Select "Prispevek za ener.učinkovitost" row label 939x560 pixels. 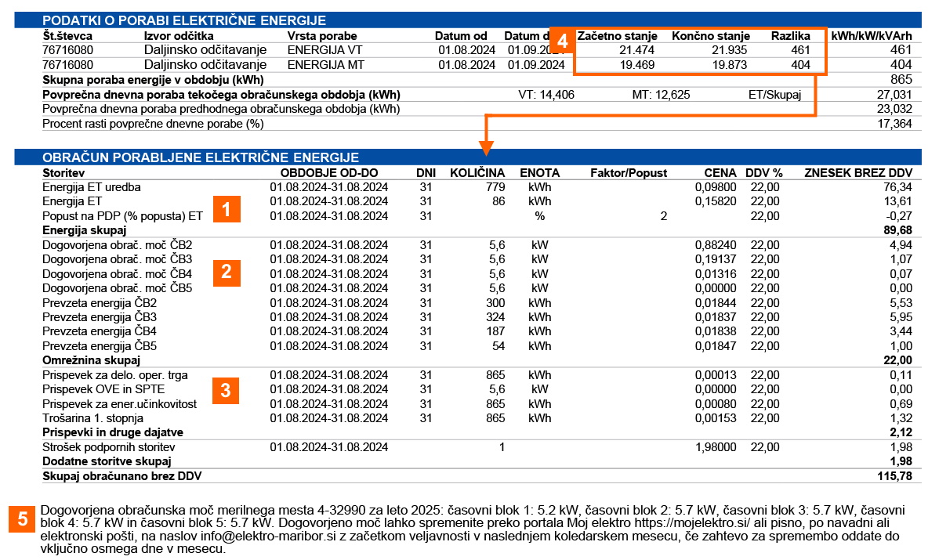pos(120,404)
